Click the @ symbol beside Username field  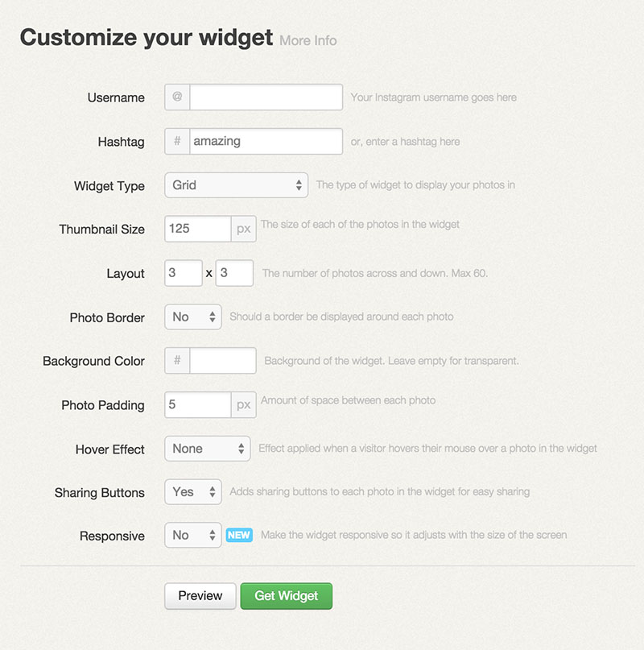(177, 97)
